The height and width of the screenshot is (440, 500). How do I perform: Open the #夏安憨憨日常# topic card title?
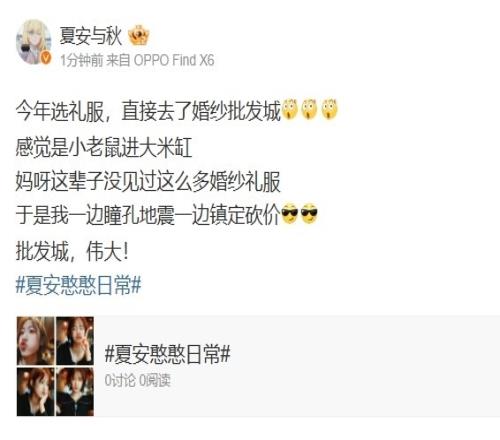coord(167,354)
